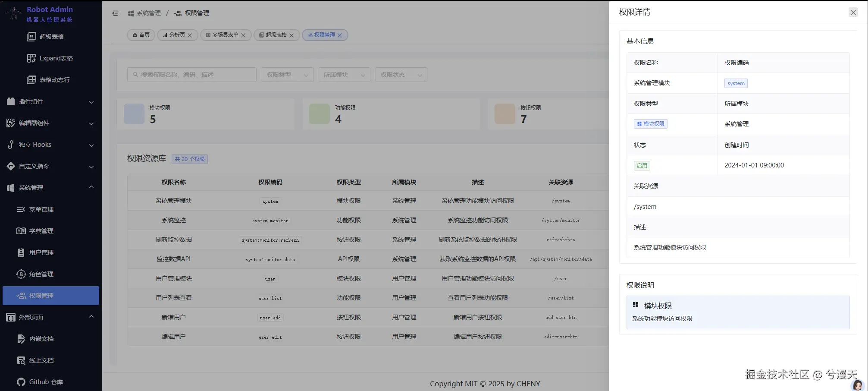868x391 pixels.
Task: Open the 权限类型 filter dropdown
Action: [x=288, y=75]
